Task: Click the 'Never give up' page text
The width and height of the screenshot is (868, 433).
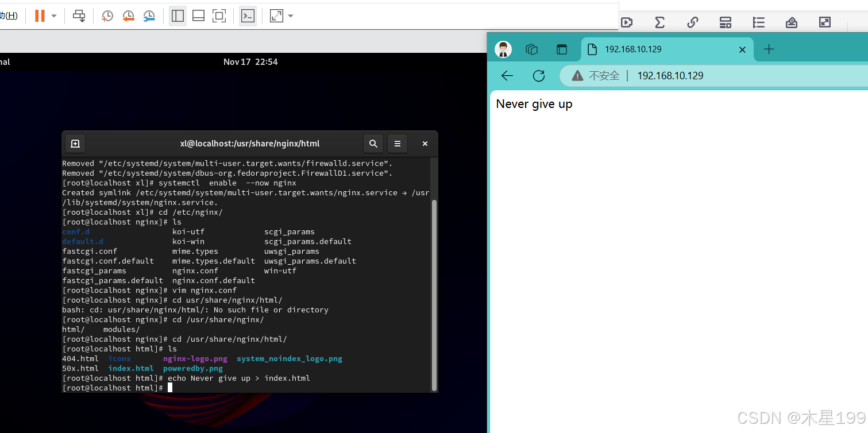Action: pos(534,104)
